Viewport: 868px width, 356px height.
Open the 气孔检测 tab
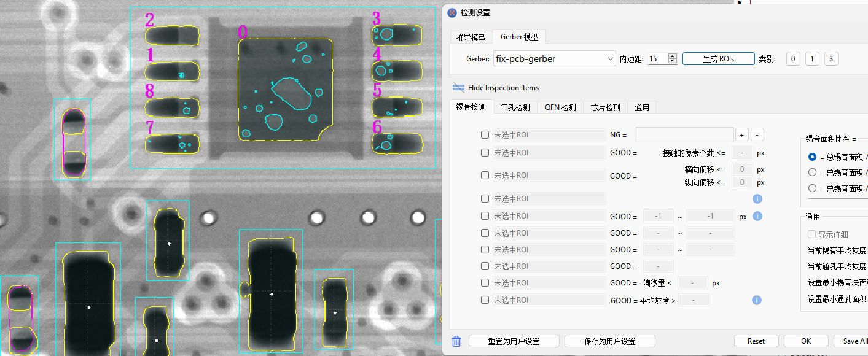(515, 107)
